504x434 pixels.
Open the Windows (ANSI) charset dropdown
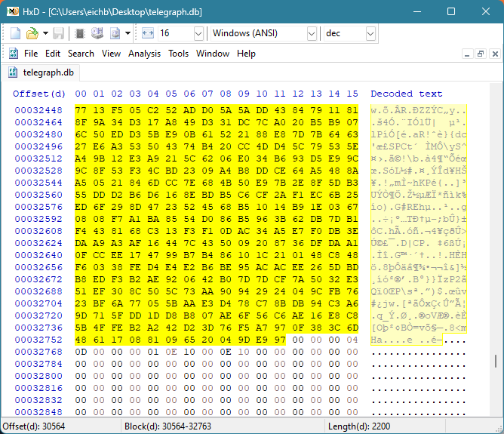[264, 33]
